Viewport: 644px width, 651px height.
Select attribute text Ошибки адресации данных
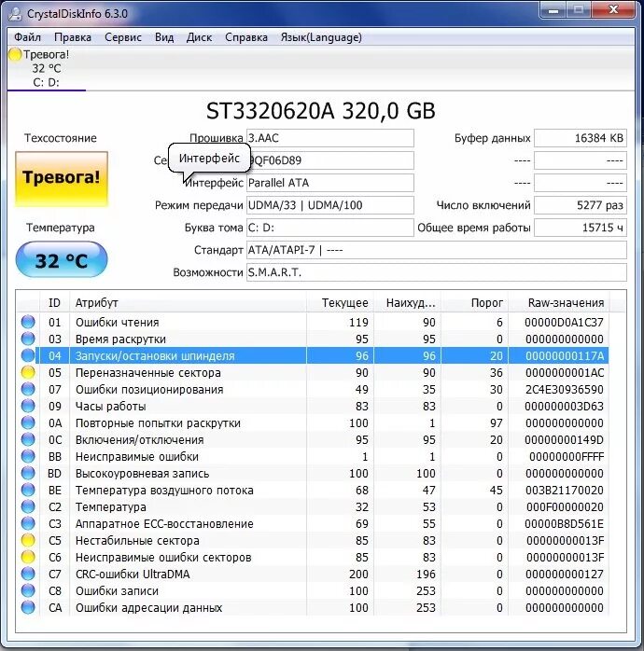(148, 608)
